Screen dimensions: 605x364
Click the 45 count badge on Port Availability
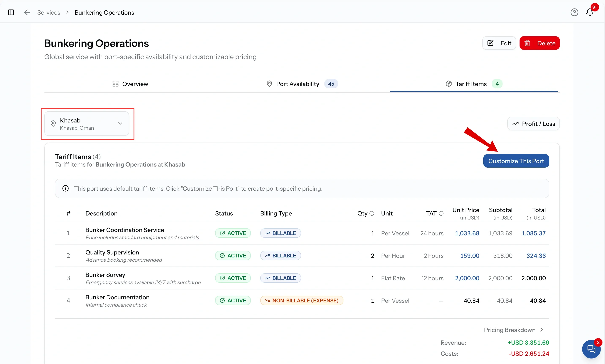(x=331, y=84)
